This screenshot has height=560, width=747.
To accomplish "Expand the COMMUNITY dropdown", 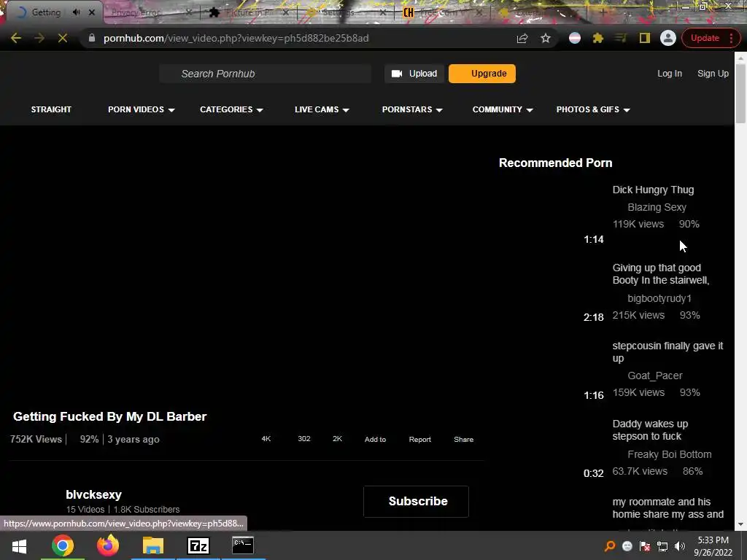I will [502, 109].
